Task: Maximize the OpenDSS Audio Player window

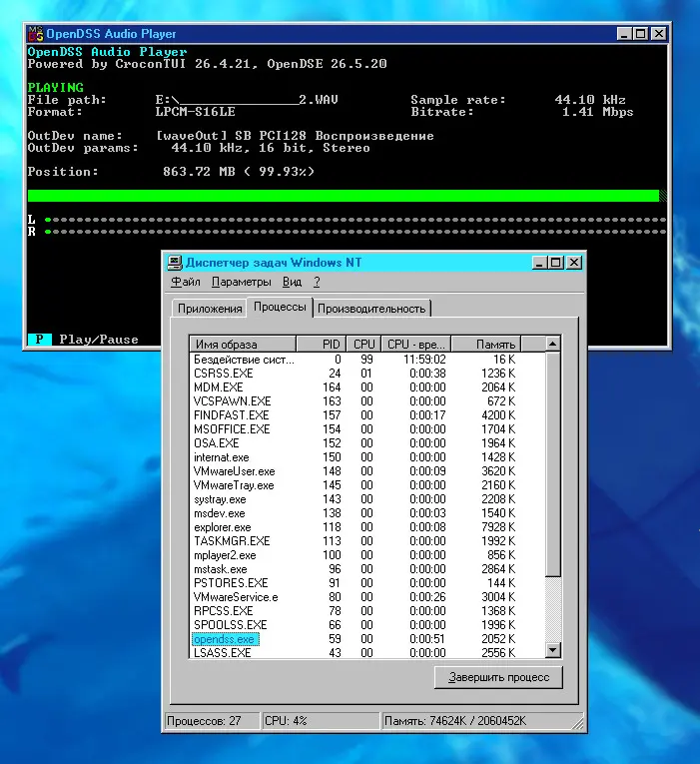Action: tap(641, 34)
